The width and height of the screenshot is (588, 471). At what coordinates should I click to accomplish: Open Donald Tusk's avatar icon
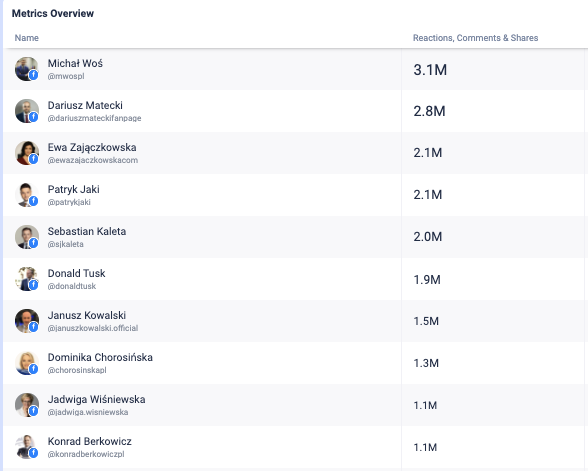[x=27, y=279]
